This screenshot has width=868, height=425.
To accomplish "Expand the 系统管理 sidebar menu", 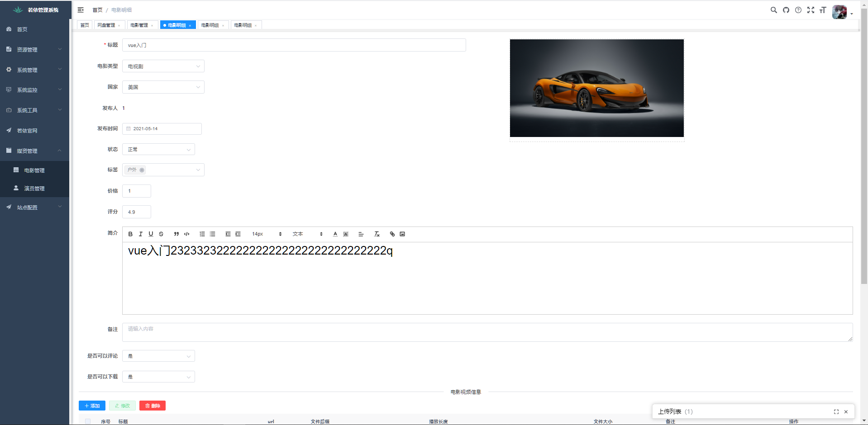I will click(34, 70).
